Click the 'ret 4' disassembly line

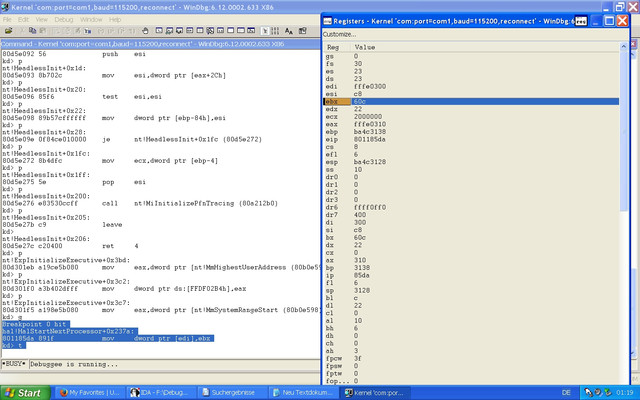pyautogui.click(x=70, y=246)
